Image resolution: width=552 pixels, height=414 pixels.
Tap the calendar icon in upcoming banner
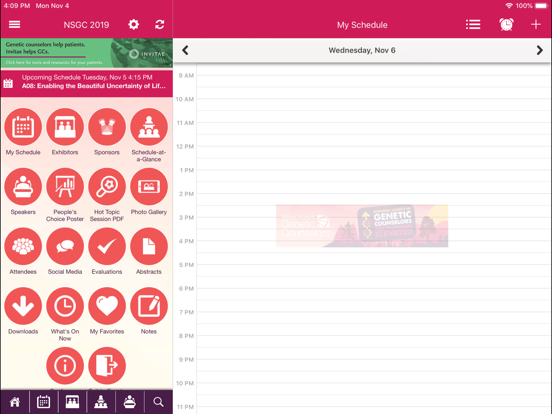tap(8, 83)
